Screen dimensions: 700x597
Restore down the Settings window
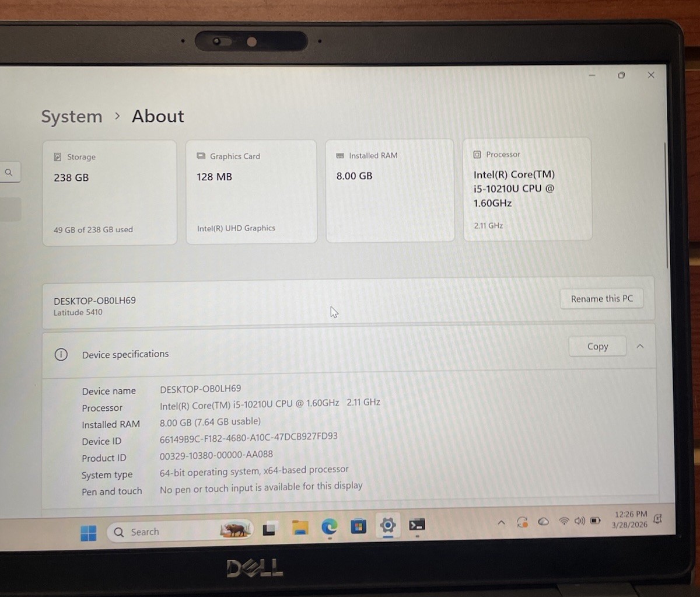click(621, 75)
